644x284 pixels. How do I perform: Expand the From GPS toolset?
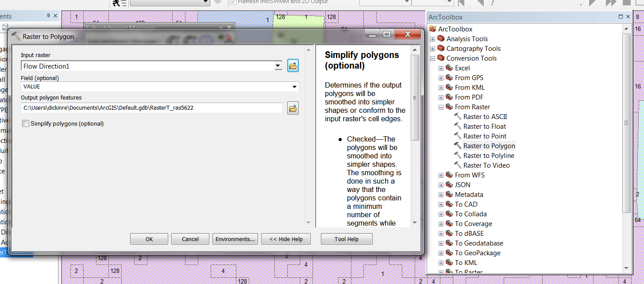(x=441, y=78)
